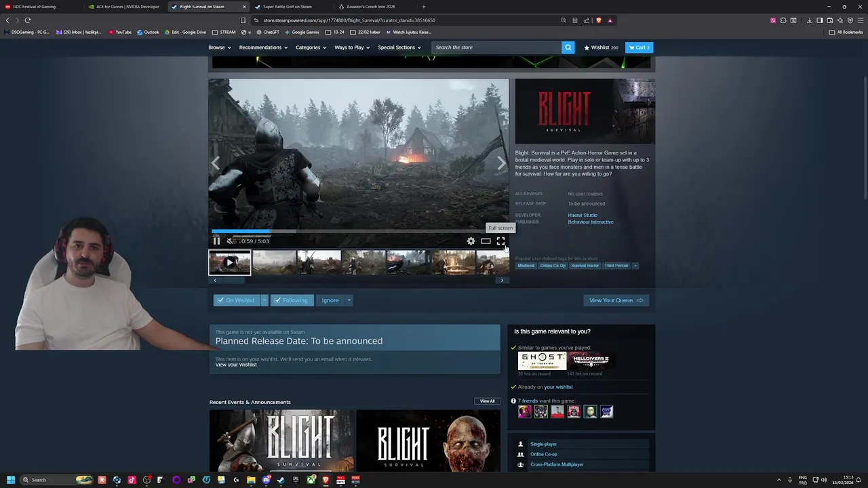The height and width of the screenshot is (488, 868).
Task: Open Wishlist 200 in store header
Action: pos(601,47)
